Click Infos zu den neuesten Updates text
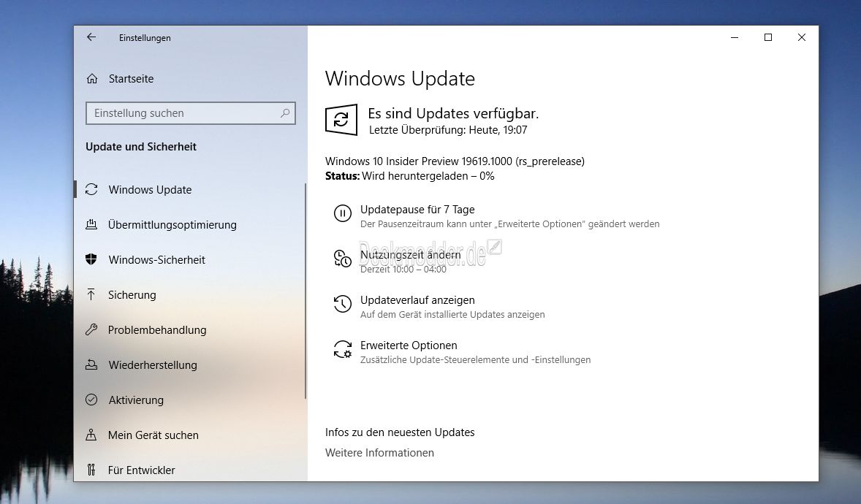This screenshot has width=861, height=504. pos(400,432)
